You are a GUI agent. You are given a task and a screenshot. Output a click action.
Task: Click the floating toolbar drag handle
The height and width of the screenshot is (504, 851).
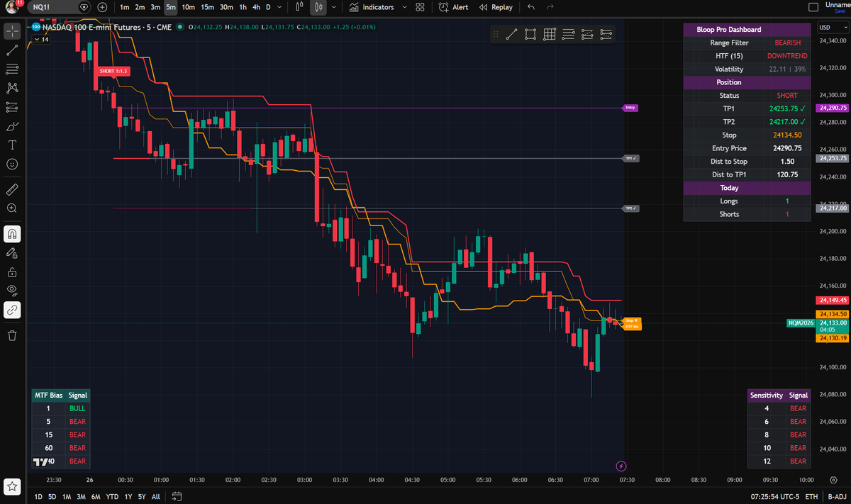(x=496, y=33)
